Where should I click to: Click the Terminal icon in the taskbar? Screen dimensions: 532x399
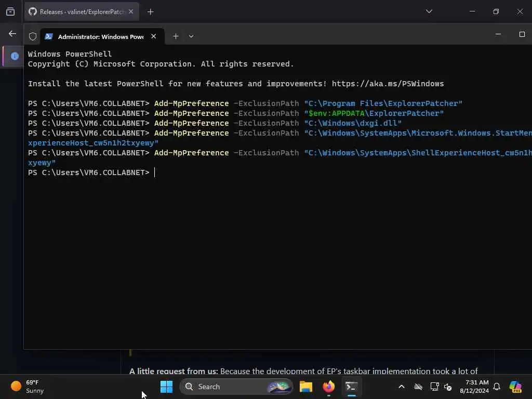(x=351, y=387)
